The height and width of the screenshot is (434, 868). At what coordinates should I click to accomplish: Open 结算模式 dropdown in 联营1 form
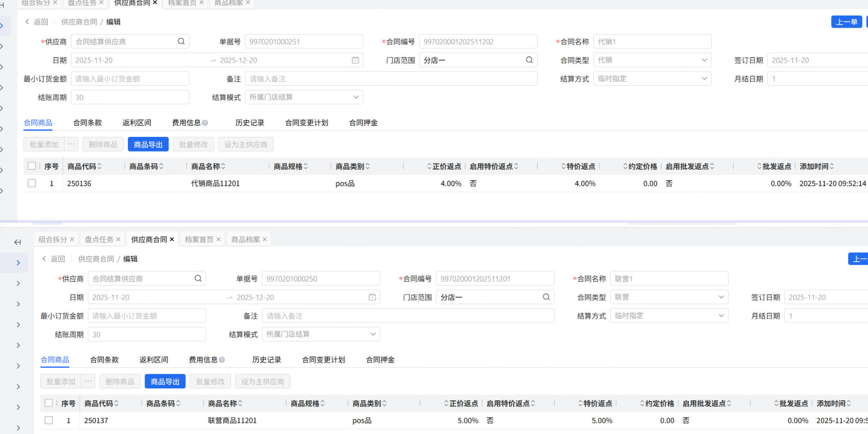click(x=321, y=334)
